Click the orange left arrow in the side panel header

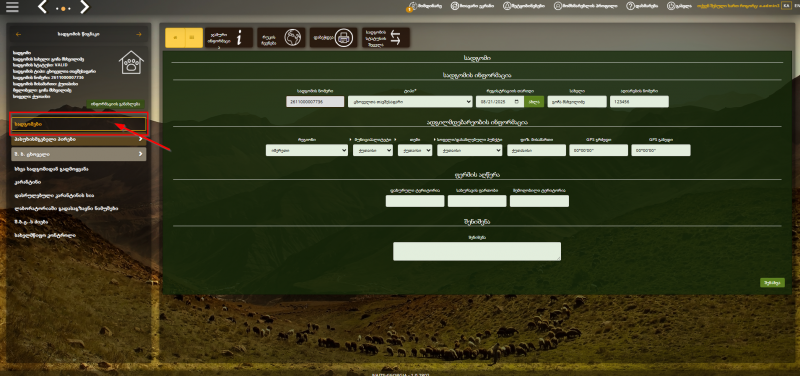[19, 34]
